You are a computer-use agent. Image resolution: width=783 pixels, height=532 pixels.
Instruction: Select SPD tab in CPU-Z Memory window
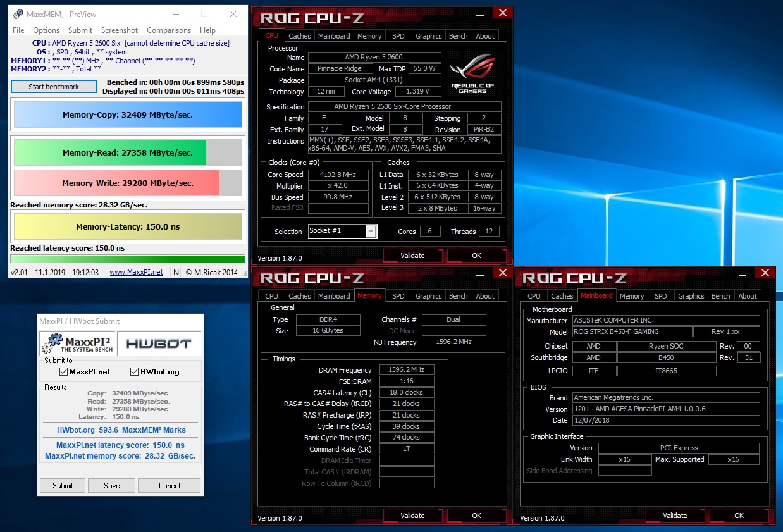coord(398,295)
